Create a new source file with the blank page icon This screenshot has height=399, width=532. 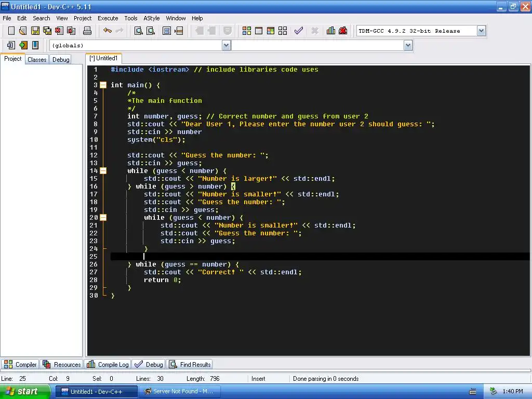[11, 31]
